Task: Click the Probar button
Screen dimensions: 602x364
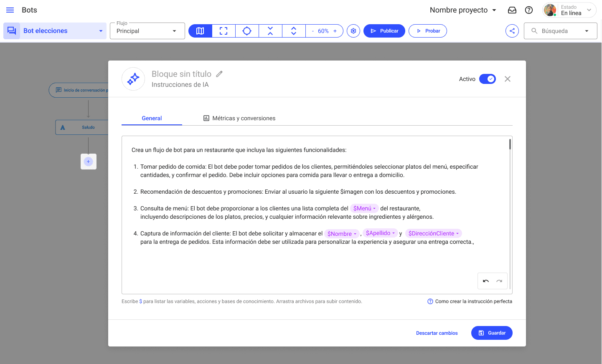Action: (x=428, y=31)
